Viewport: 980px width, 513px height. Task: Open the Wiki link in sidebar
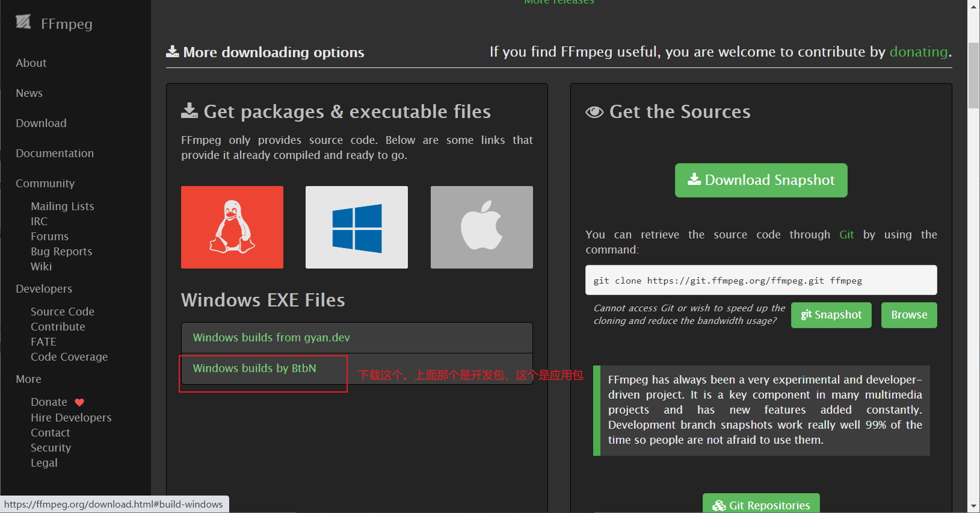tap(41, 267)
